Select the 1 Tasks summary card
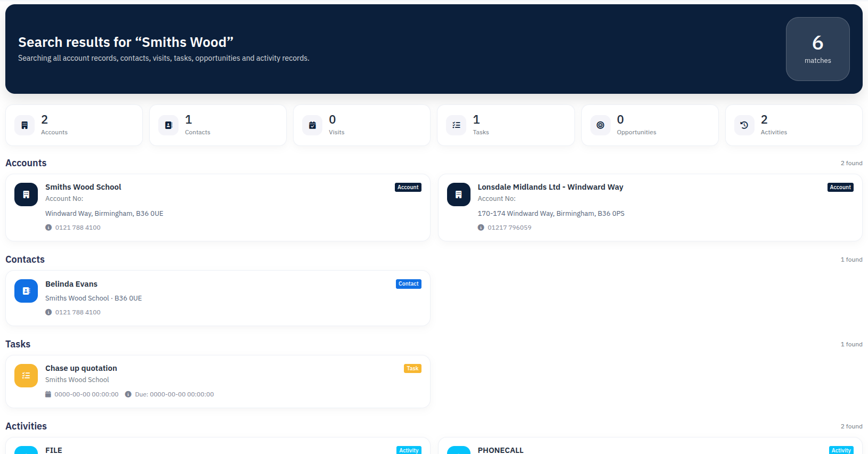The width and height of the screenshot is (868, 454). coord(506,125)
